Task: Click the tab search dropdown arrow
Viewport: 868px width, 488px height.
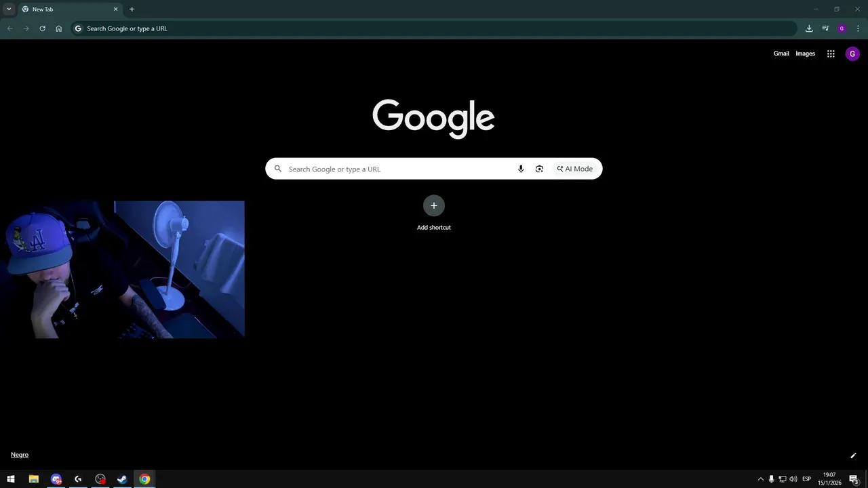Action: click(x=9, y=9)
